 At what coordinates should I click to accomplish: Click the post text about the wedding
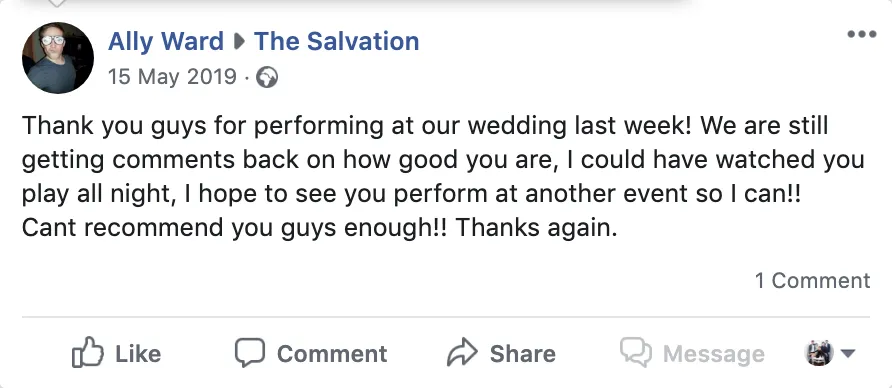click(443, 176)
